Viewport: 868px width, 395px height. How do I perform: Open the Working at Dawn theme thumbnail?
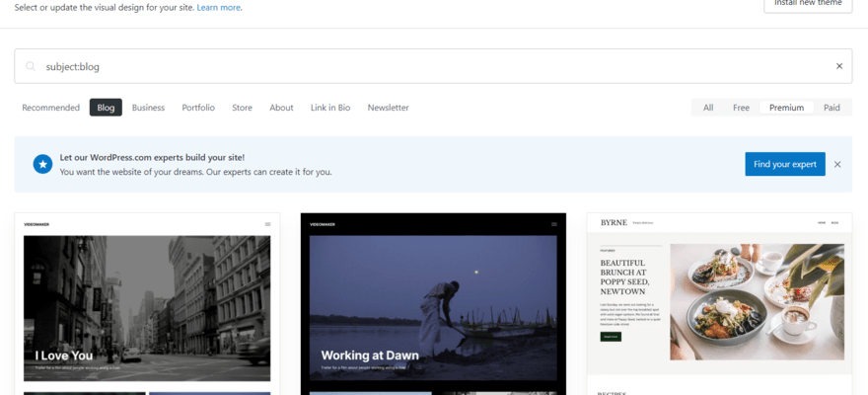point(433,304)
